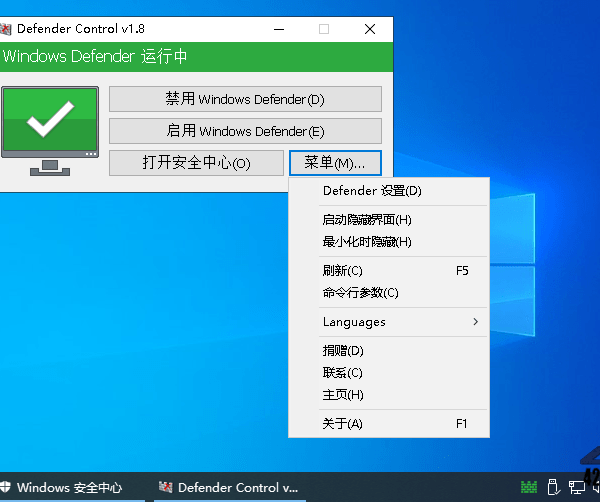Click green keyboard icon in system tray

click(x=527, y=488)
